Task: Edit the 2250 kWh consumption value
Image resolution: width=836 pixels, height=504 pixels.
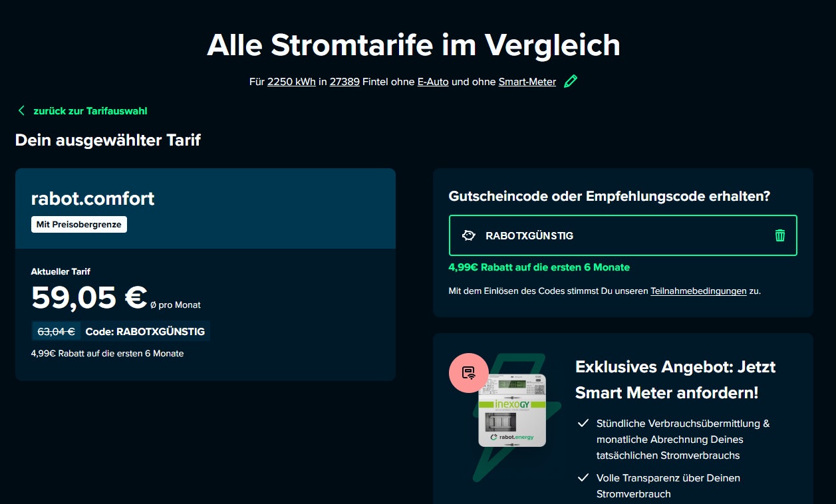Action: pyautogui.click(x=291, y=82)
